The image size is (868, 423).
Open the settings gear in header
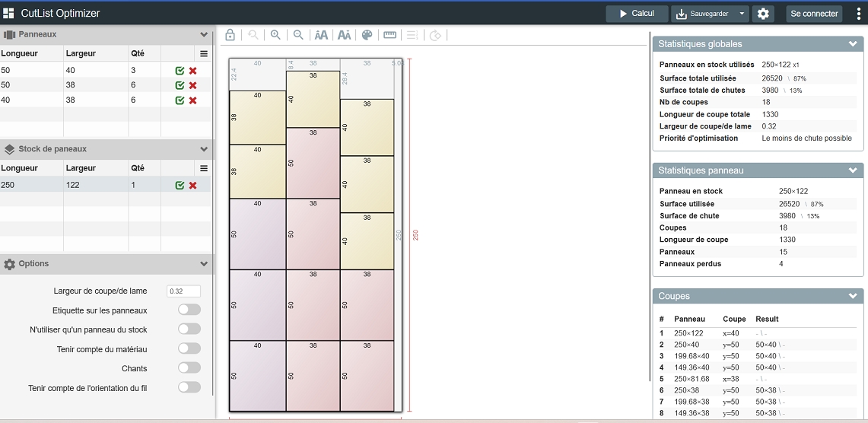point(763,14)
